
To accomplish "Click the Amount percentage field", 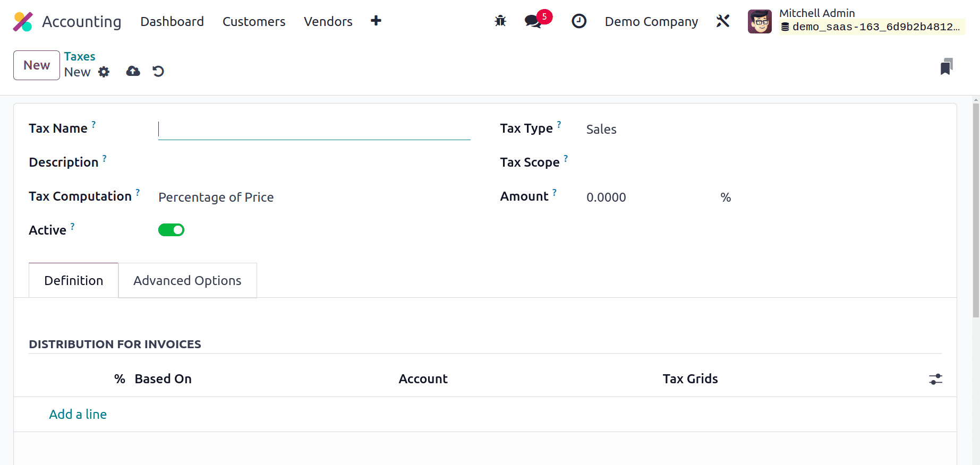I will tap(648, 197).
